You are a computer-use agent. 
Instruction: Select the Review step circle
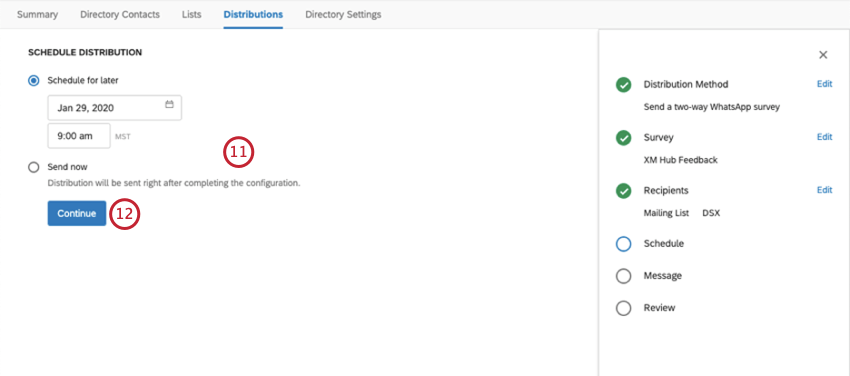tap(623, 308)
